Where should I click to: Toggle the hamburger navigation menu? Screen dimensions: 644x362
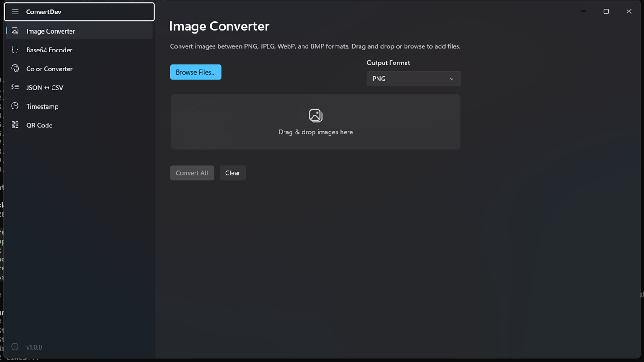(x=15, y=12)
